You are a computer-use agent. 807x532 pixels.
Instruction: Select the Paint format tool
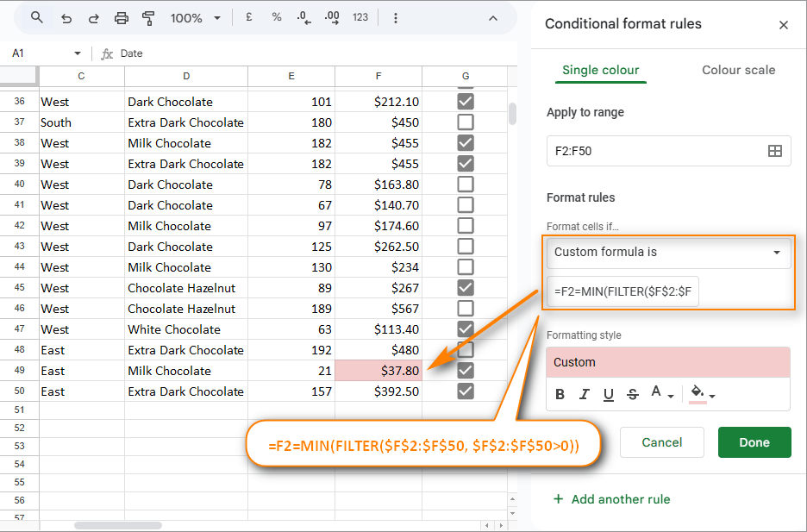(147, 17)
